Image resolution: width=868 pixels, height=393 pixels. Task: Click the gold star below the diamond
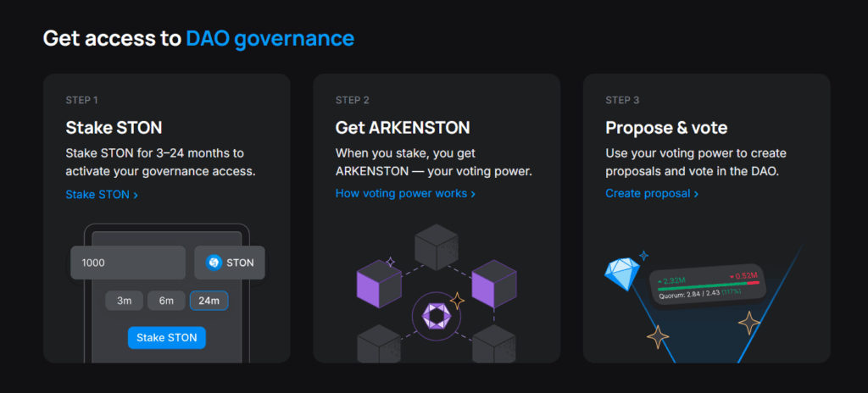(x=657, y=336)
